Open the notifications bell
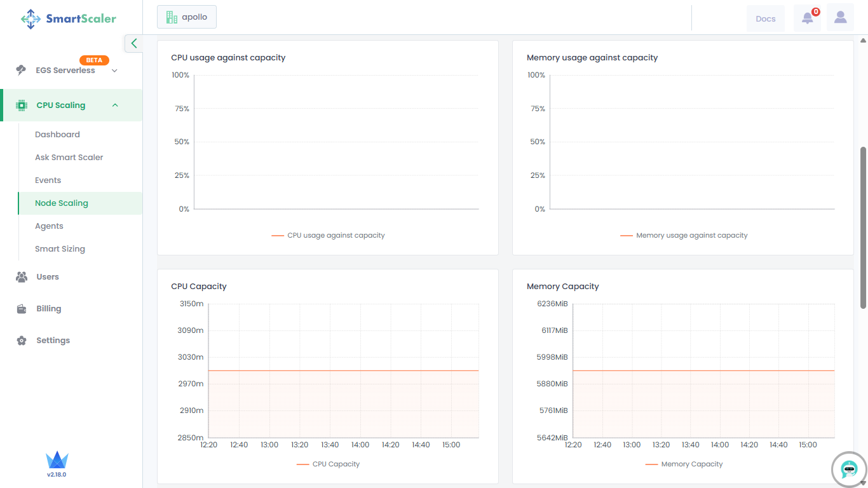Image resolution: width=868 pixels, height=488 pixels. click(x=807, y=18)
